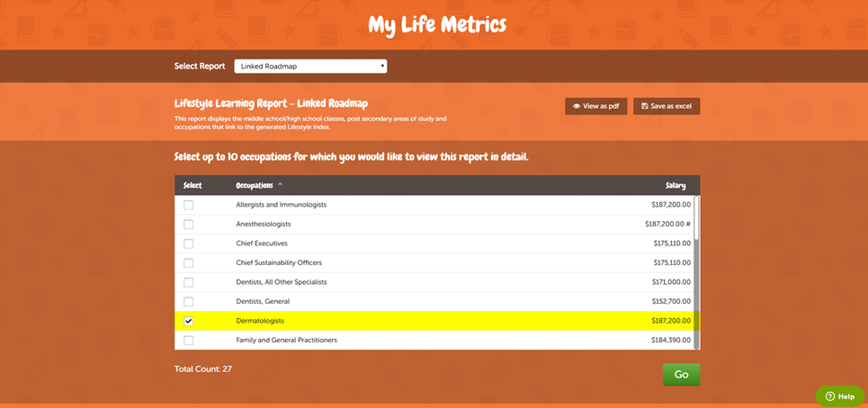The width and height of the screenshot is (868, 408).
Task: Click the save disk icon for excel
Action: (644, 106)
